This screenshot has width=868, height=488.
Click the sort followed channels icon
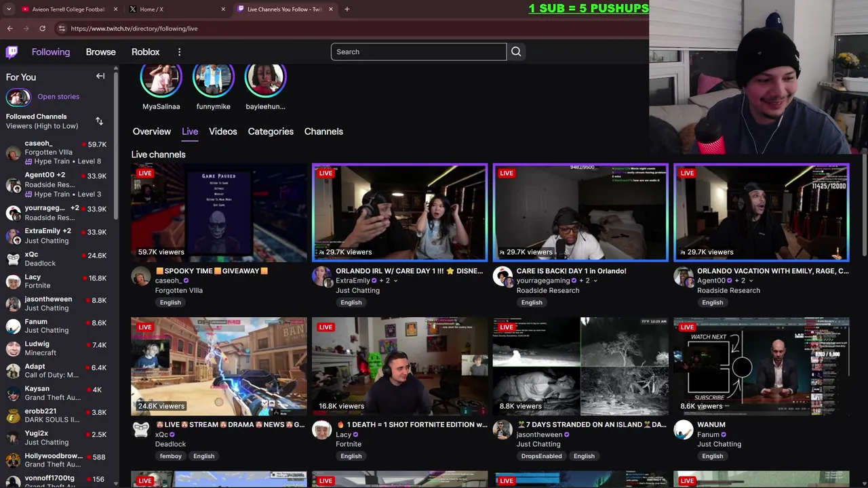point(99,121)
